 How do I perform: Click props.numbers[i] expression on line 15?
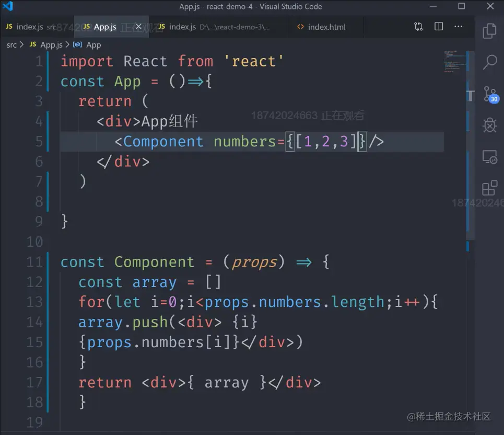pos(159,342)
